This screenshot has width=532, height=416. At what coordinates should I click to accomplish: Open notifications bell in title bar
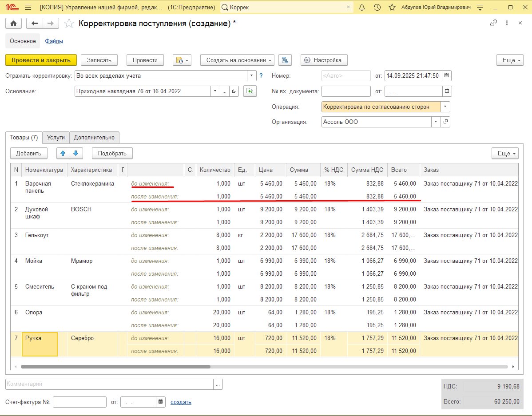pyautogui.click(x=362, y=7)
